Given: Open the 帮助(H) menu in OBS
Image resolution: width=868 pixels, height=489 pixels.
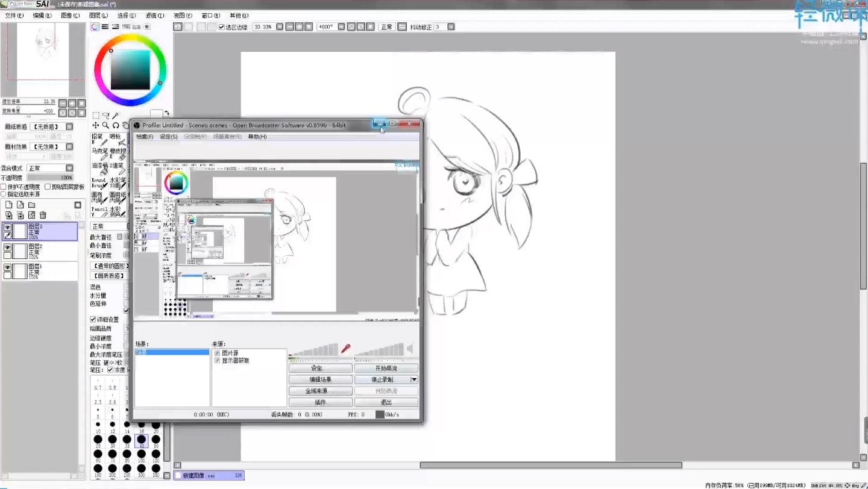Looking at the screenshot, I should (257, 137).
